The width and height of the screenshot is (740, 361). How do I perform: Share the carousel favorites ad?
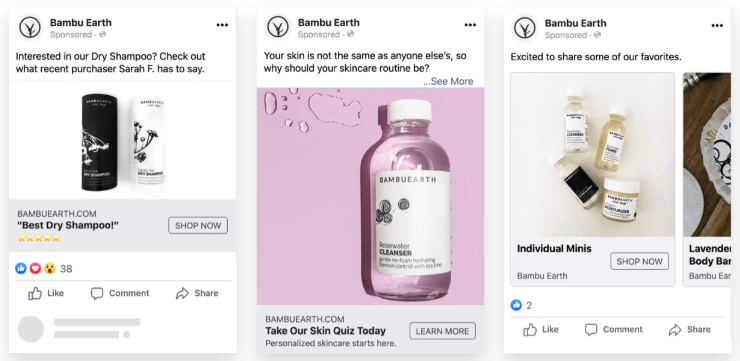click(x=690, y=329)
